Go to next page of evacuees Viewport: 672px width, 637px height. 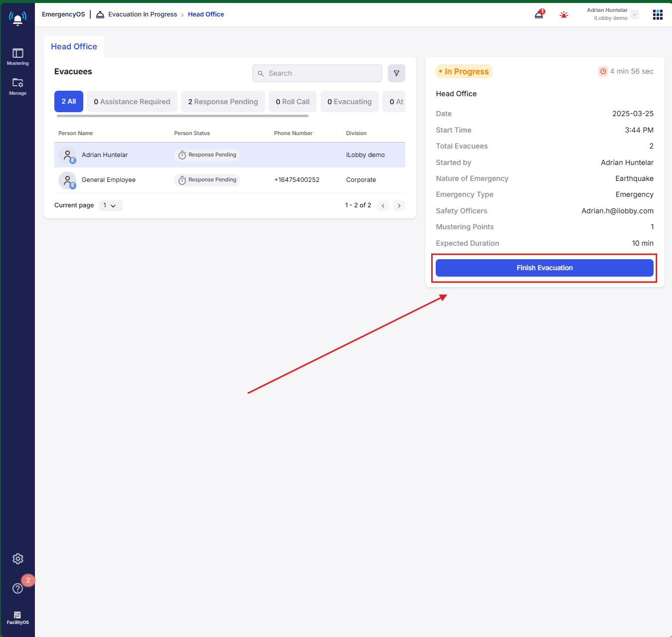[399, 206]
